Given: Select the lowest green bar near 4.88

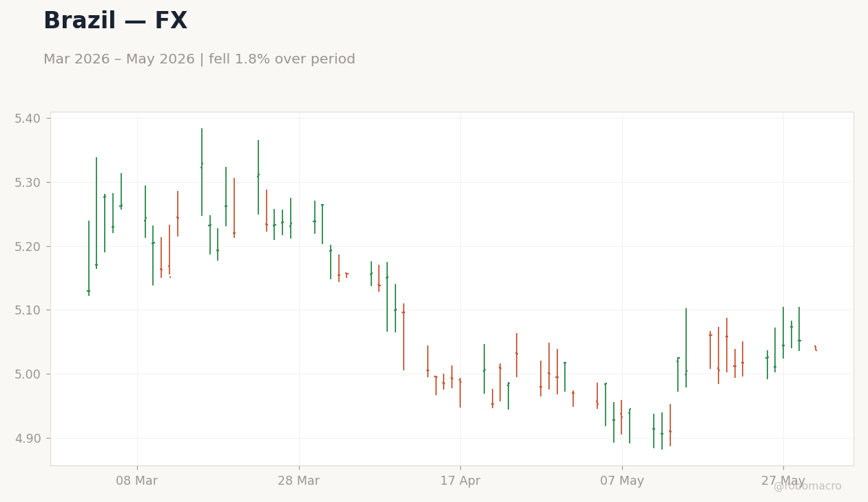Looking at the screenshot, I should (x=662, y=431).
